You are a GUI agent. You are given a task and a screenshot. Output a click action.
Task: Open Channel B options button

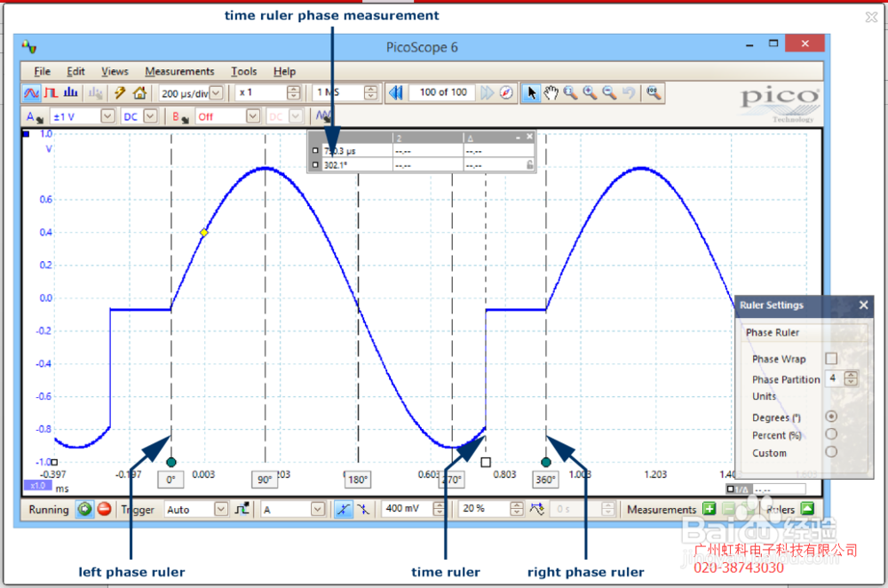[180, 117]
